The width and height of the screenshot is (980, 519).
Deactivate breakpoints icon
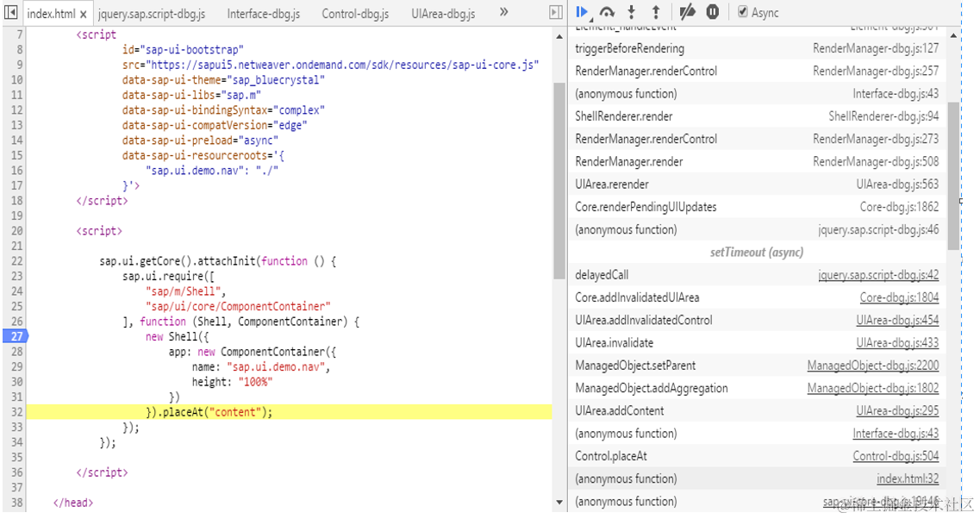[x=688, y=12]
